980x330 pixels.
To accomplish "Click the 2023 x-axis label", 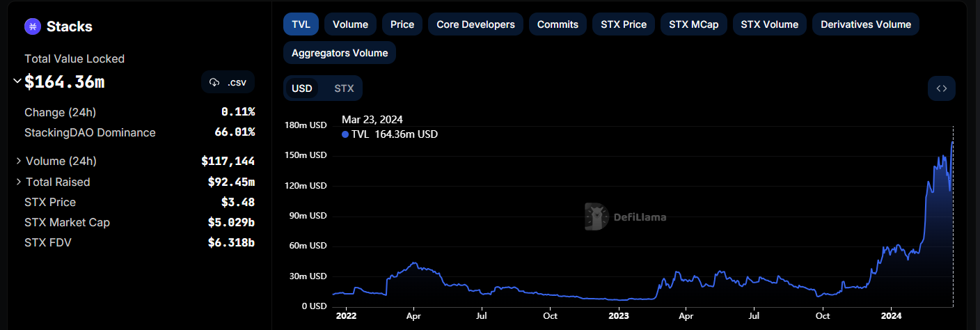I will point(619,315).
